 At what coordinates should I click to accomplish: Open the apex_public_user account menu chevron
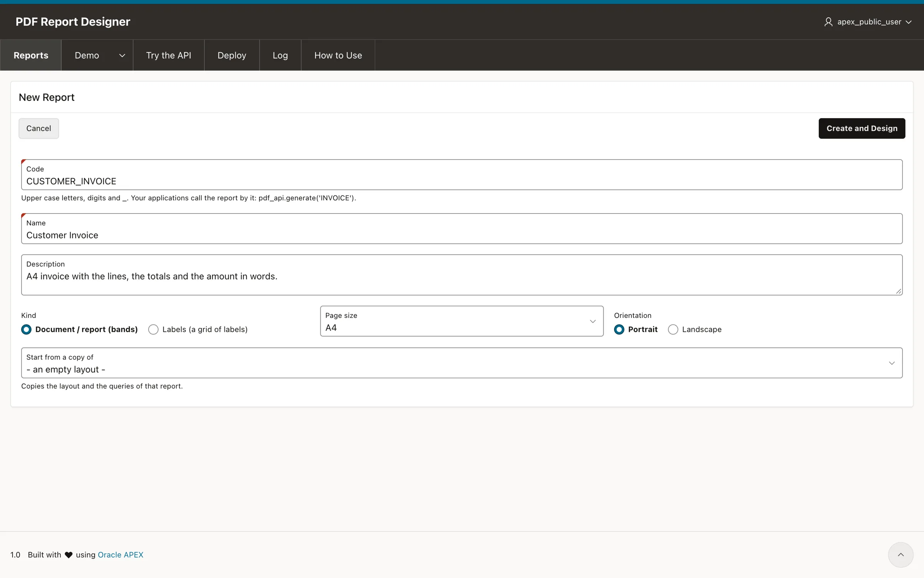click(909, 22)
